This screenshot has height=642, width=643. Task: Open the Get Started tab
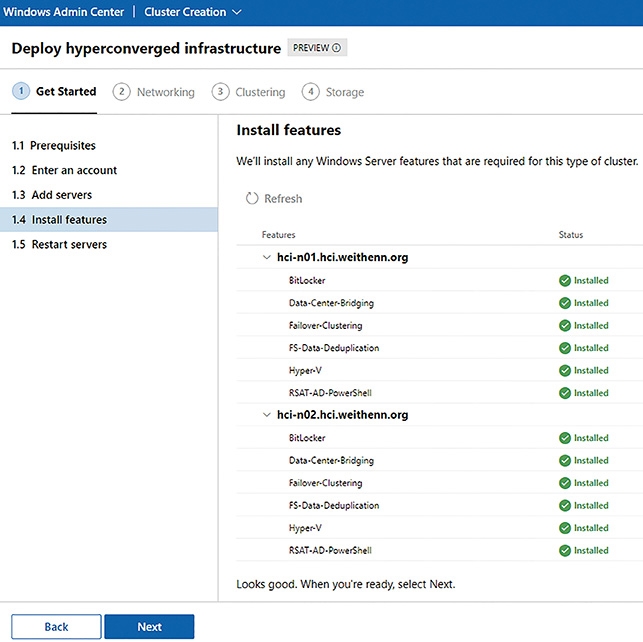(54, 92)
